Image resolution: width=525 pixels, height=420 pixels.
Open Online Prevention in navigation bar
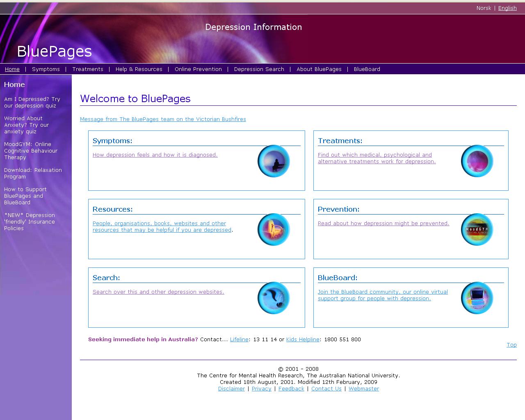click(198, 69)
